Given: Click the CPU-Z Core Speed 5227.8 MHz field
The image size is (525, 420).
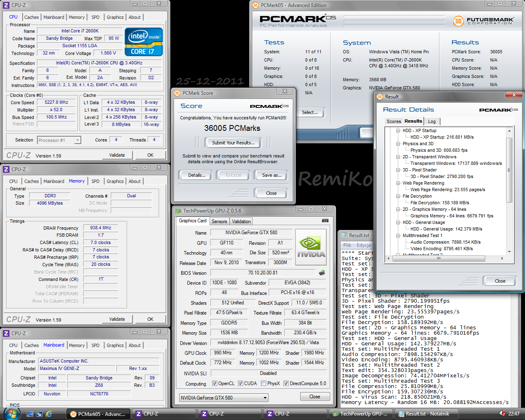Looking at the screenshot, I should 57,103.
